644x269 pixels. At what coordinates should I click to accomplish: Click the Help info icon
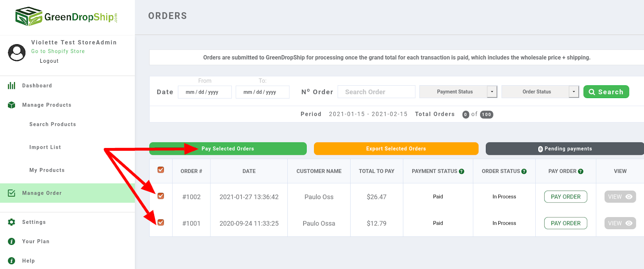pyautogui.click(x=12, y=261)
